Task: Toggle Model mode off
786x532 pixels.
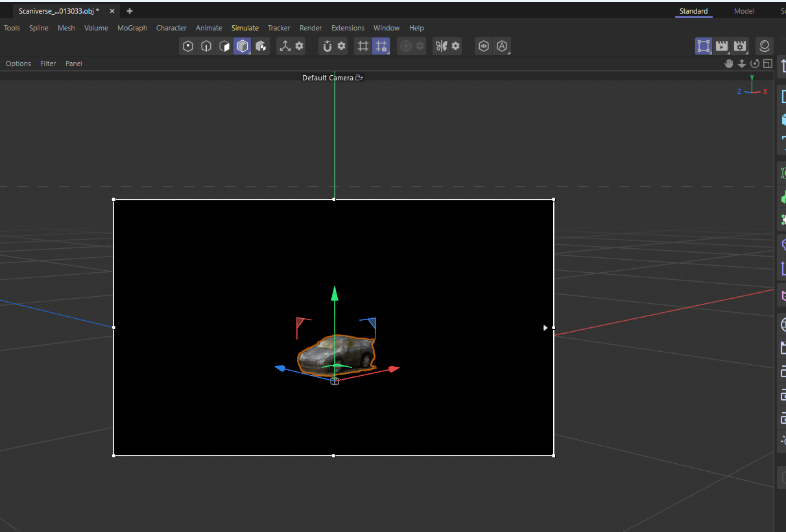Action: [242, 46]
